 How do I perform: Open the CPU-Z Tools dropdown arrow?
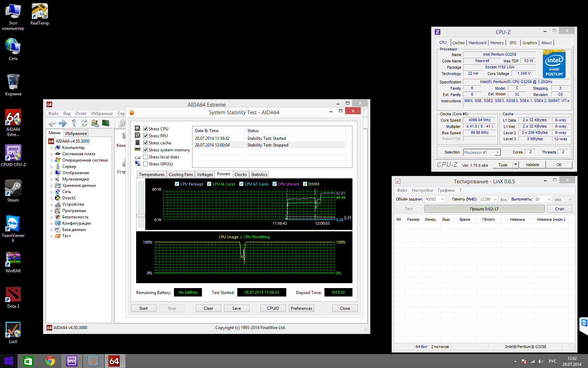click(x=515, y=165)
